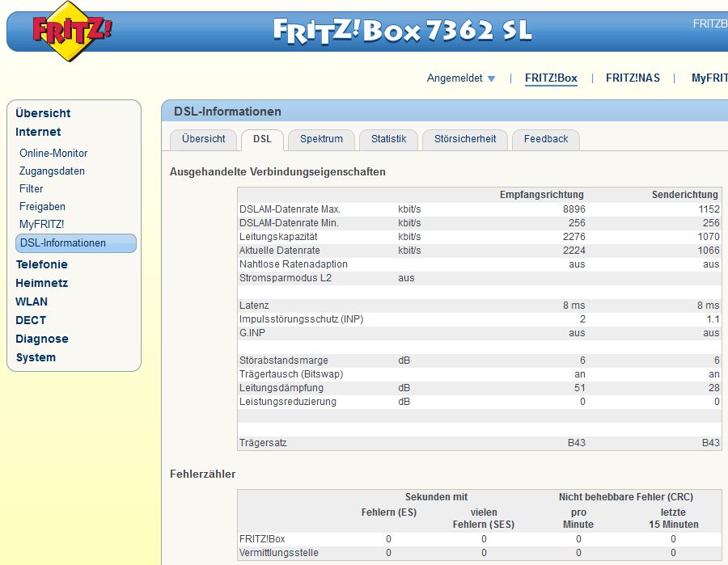The image size is (728, 565).
Task: Click the Fehlern (ES) column header
Action: click(388, 512)
